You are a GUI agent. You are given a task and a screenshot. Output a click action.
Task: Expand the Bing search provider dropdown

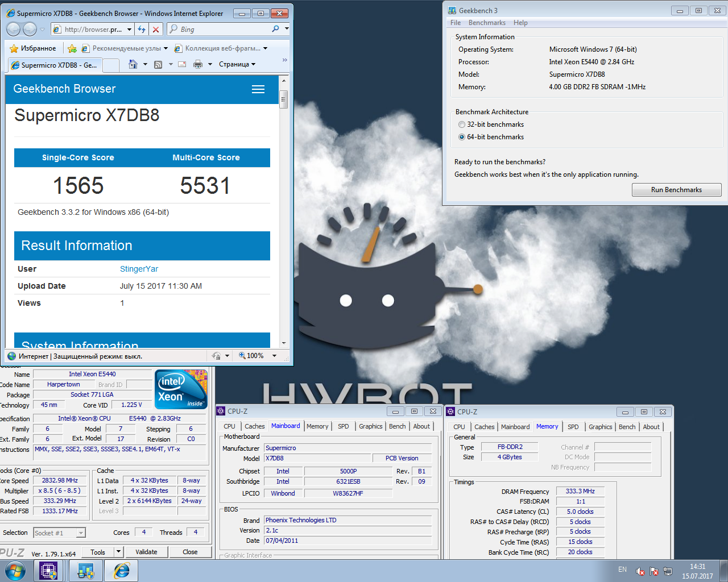click(287, 28)
